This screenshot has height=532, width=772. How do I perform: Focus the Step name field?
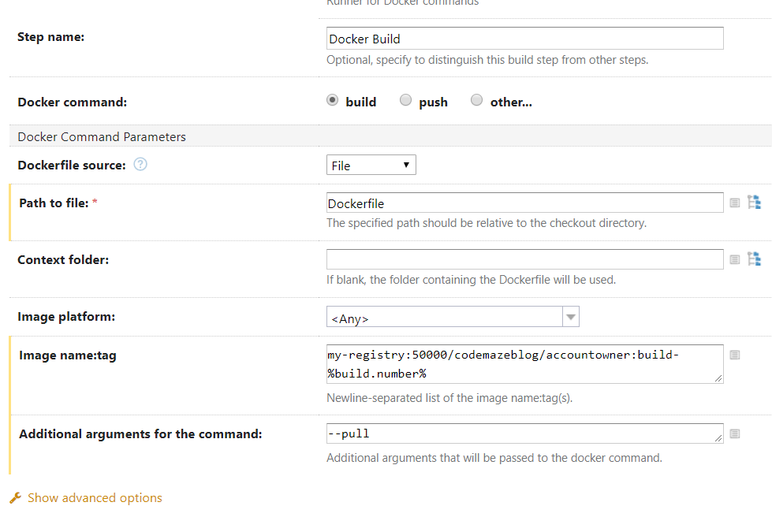click(524, 39)
